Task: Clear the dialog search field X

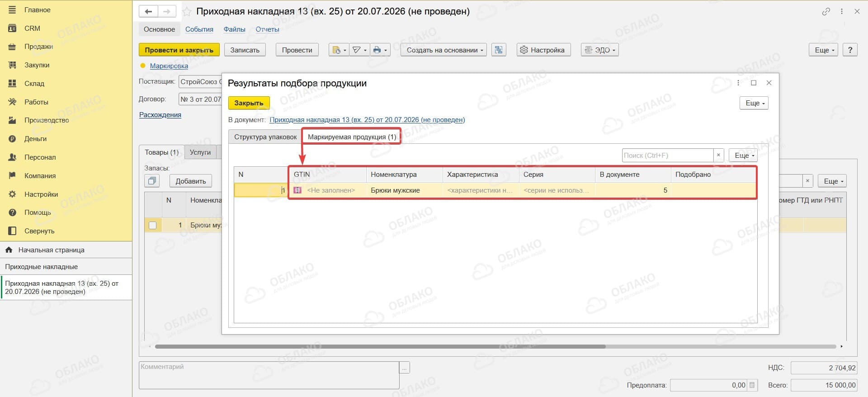Action: [x=718, y=155]
